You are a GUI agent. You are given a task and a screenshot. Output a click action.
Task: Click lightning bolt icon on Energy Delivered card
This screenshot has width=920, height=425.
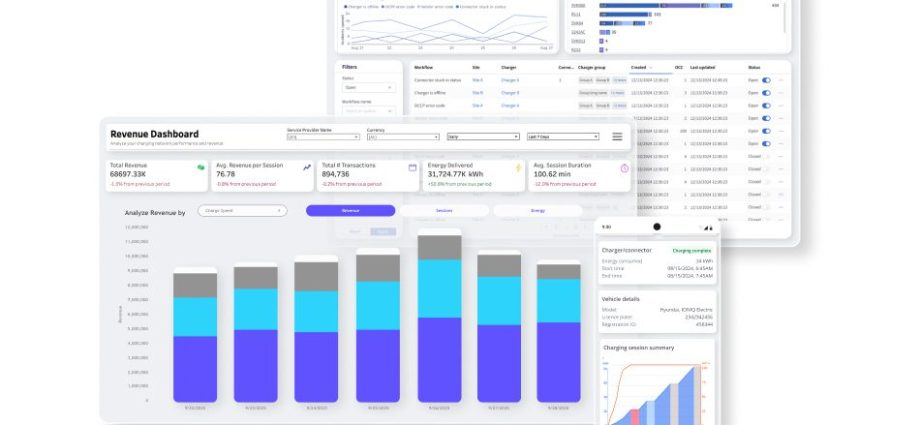pos(518,167)
